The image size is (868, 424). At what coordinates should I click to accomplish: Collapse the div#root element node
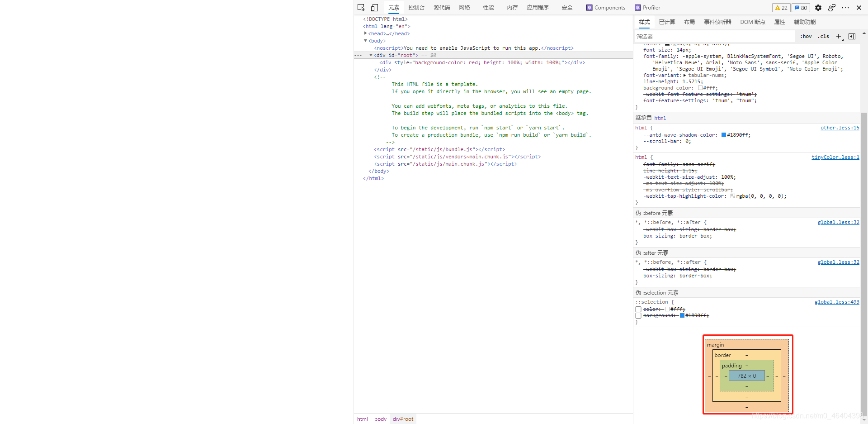pyautogui.click(x=371, y=55)
